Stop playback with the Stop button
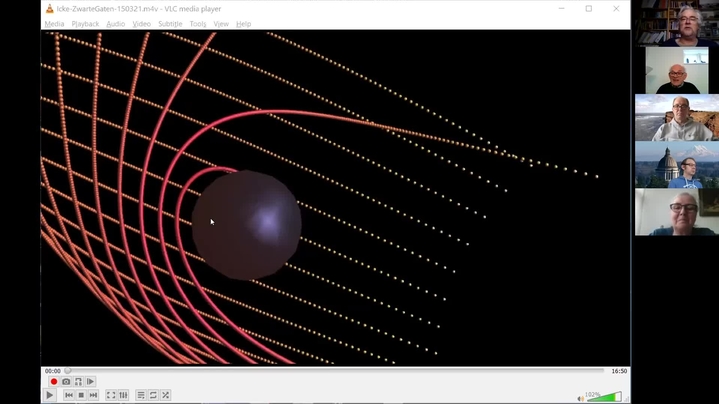The width and height of the screenshot is (719, 404). point(81,396)
